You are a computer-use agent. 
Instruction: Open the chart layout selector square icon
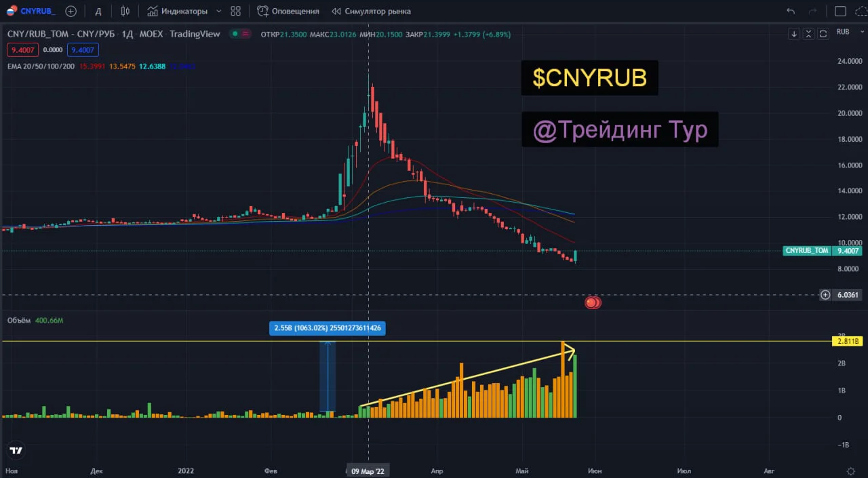[x=840, y=11]
